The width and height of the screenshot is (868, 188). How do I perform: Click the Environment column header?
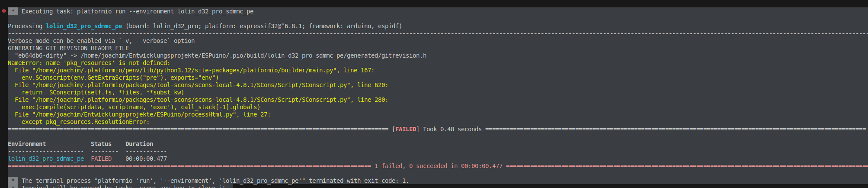[27, 144]
